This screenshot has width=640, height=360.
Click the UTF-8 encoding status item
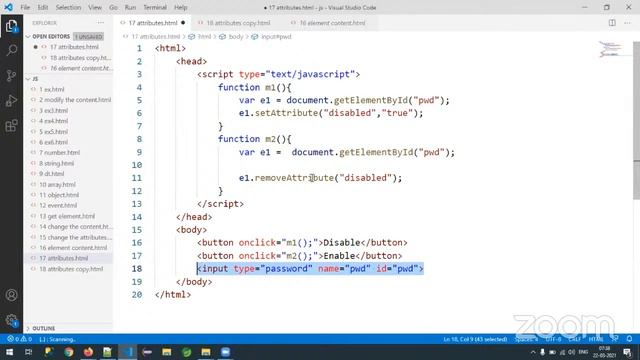click(553, 339)
